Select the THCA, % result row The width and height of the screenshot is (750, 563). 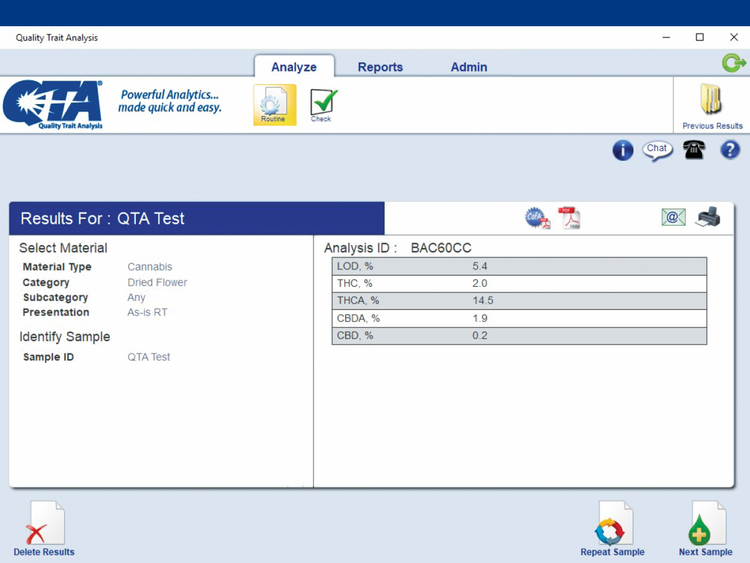coord(519,301)
